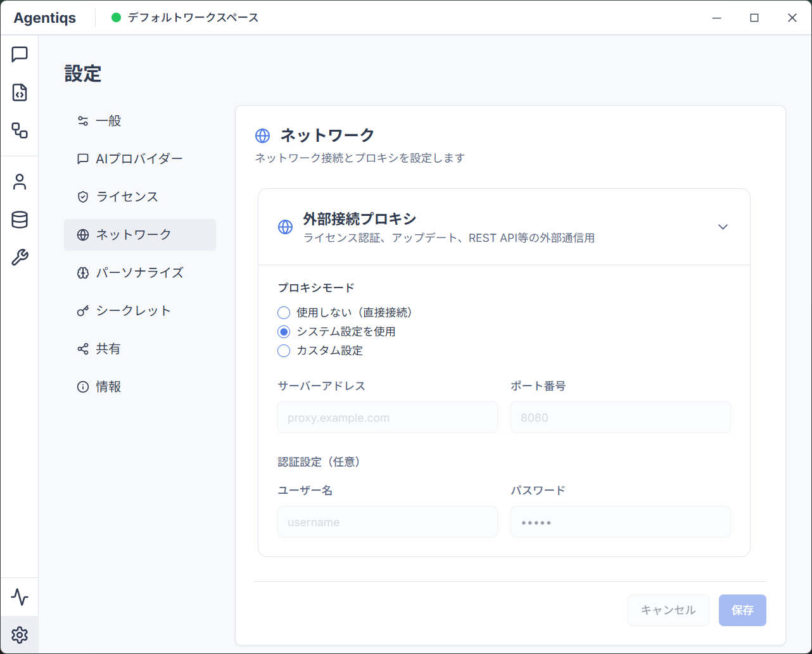Open the database icon in sidebar
The width and height of the screenshot is (812, 654).
pos(20,220)
